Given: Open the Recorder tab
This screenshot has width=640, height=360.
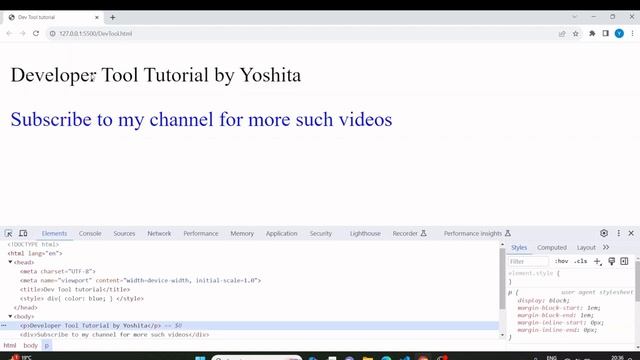Looking at the screenshot, I should (x=409, y=233).
